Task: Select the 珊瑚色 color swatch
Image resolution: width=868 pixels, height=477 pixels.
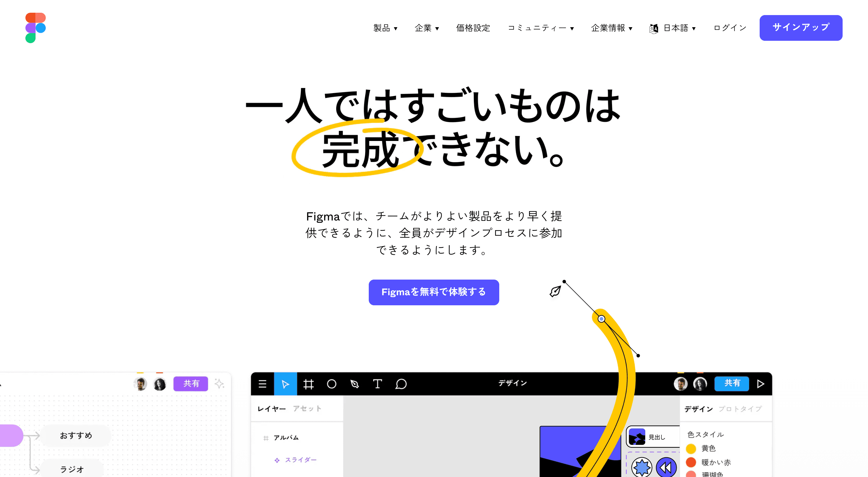Action: point(691,474)
